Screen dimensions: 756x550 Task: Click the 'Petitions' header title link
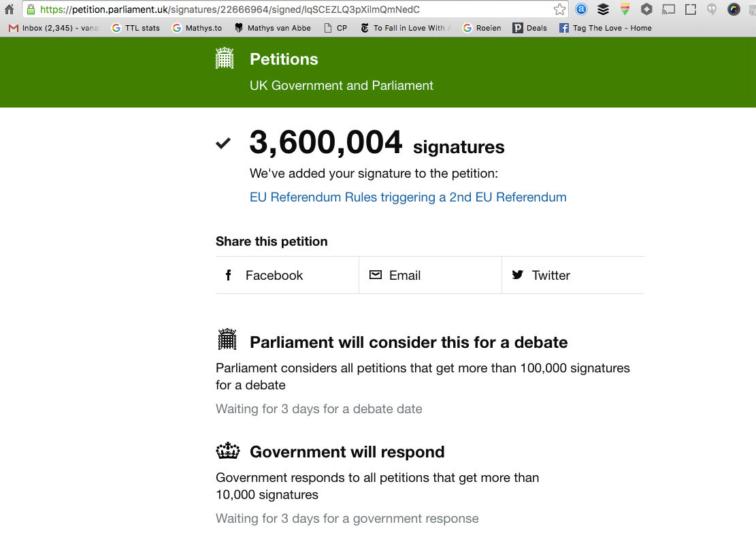(284, 59)
